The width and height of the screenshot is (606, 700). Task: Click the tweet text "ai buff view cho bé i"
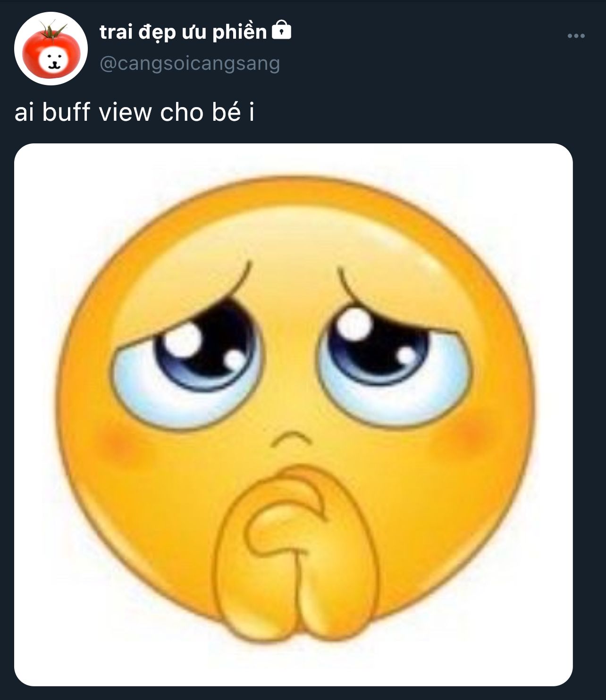pyautogui.click(x=135, y=112)
